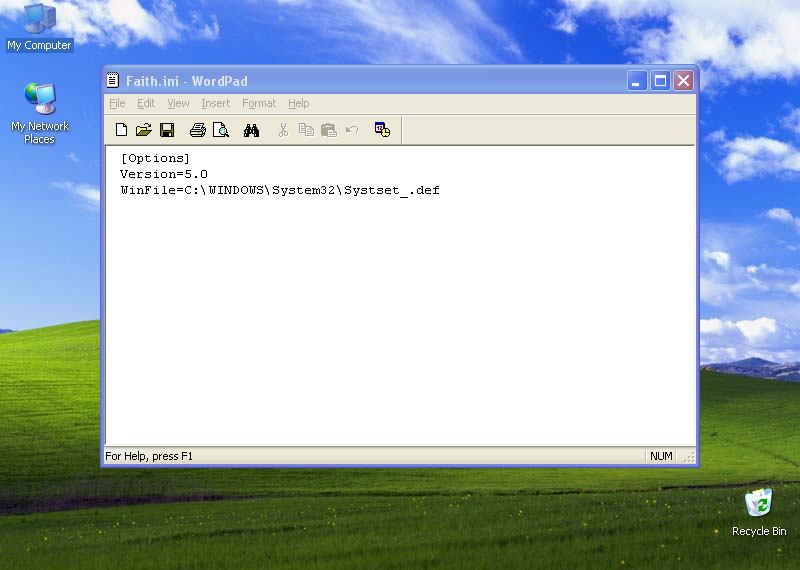Open a file using the folder icon
The height and width of the screenshot is (570, 800).
coord(144,130)
